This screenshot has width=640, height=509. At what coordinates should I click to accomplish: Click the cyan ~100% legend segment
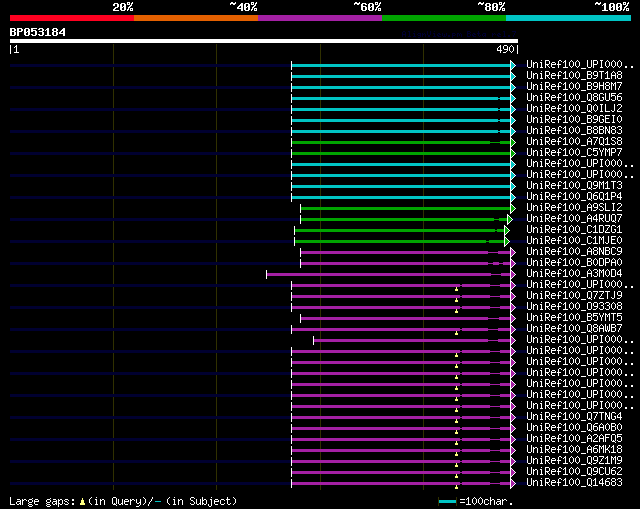click(x=569, y=18)
